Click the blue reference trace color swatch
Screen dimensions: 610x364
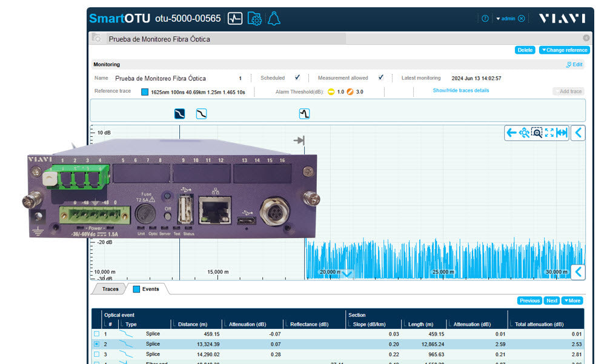(145, 92)
